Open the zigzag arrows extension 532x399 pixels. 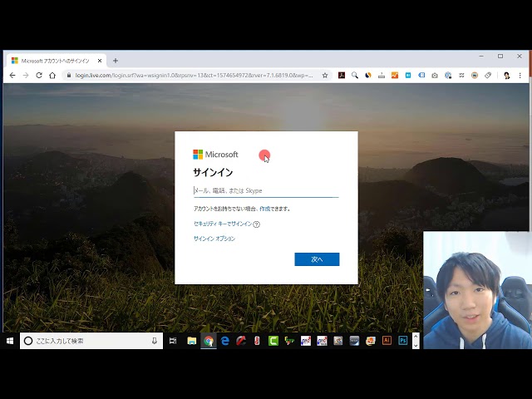[461, 76]
